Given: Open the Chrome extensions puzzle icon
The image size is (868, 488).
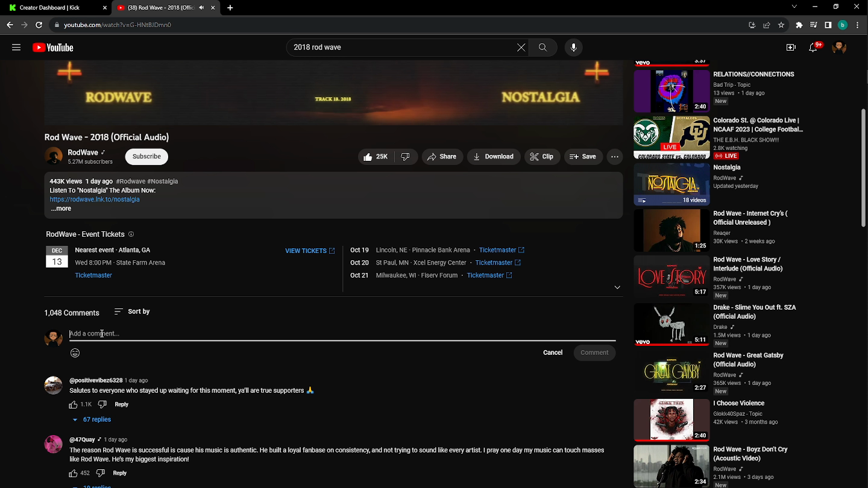Looking at the screenshot, I should [799, 25].
